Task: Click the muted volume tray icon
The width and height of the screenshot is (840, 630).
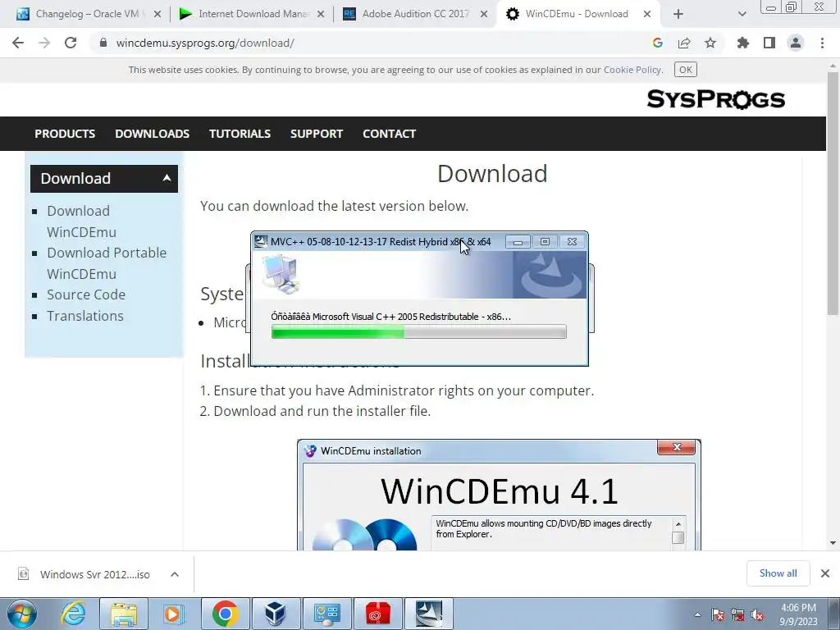Action: [x=757, y=615]
